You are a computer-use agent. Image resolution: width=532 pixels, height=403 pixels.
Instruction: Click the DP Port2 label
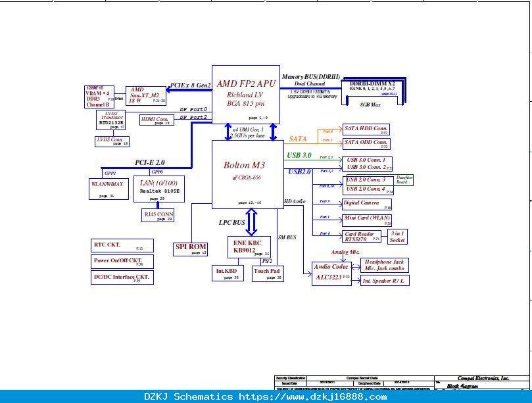(193, 117)
